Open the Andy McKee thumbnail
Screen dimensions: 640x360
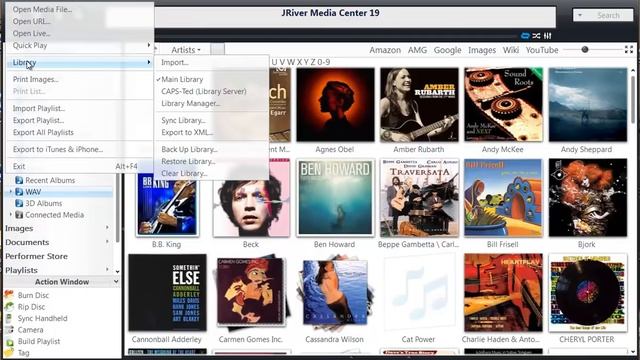click(x=503, y=104)
